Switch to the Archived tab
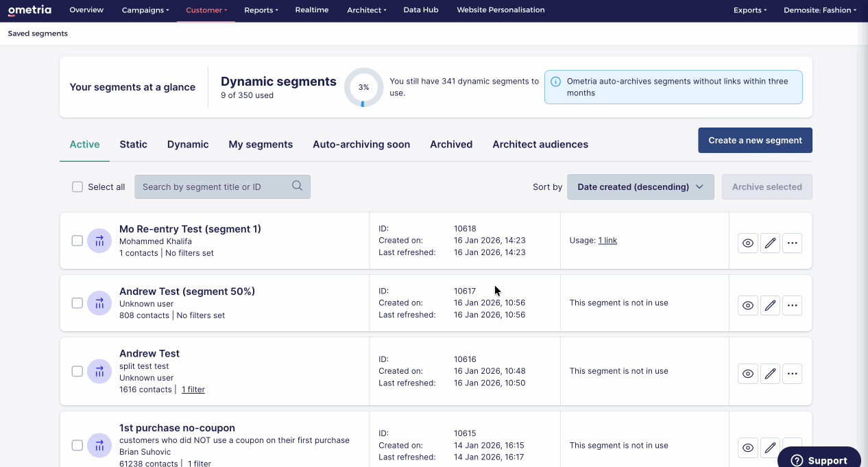 pos(451,144)
